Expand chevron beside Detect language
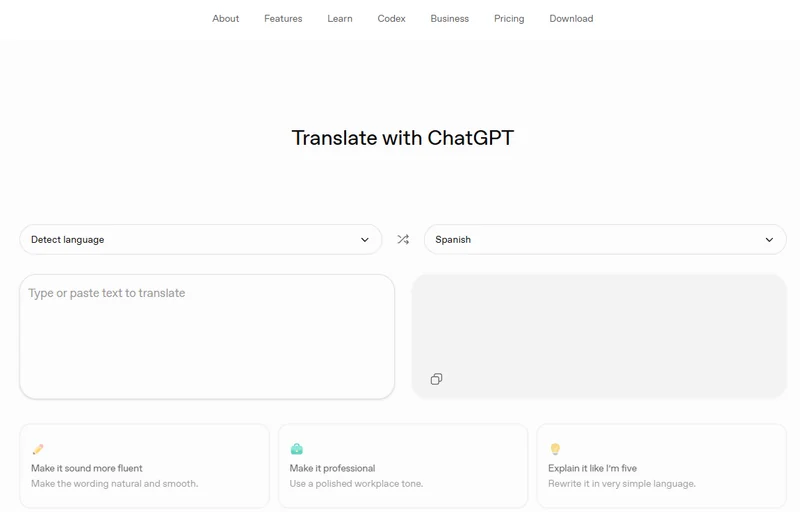Screen dimensions: 800x512 click(x=365, y=240)
